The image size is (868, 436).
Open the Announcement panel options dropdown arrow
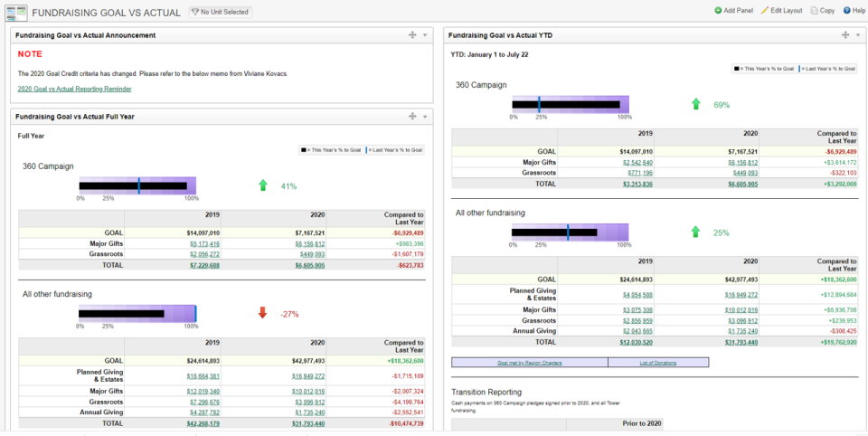[x=425, y=35]
